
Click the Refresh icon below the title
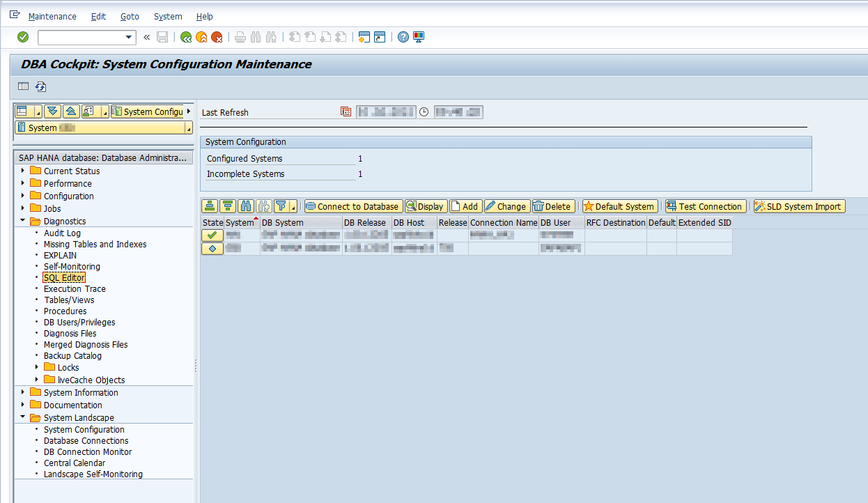[x=40, y=86]
